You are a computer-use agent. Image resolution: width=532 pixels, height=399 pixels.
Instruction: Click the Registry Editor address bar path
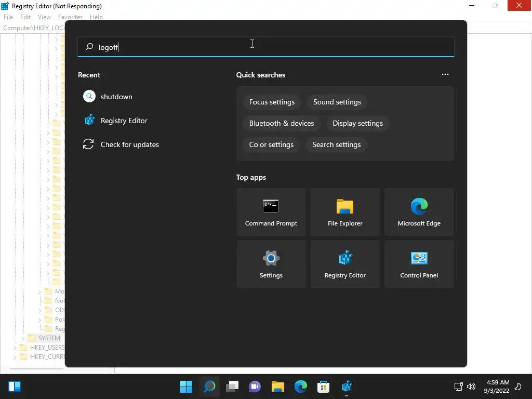click(34, 28)
